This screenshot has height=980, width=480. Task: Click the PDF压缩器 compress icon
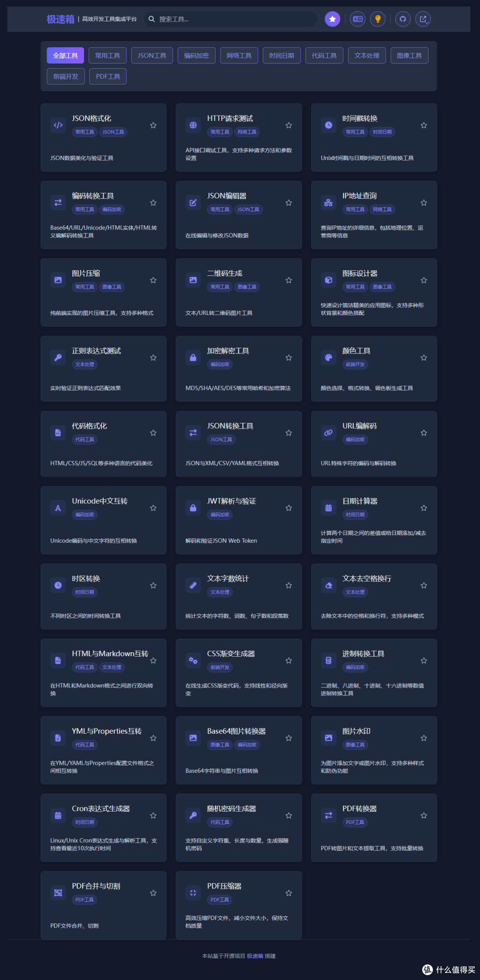pos(193,892)
